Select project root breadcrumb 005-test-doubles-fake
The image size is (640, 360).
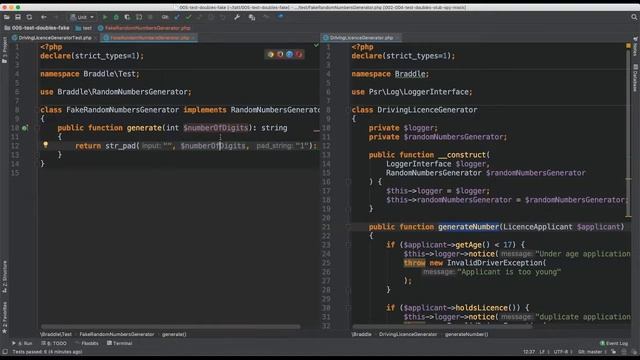[37, 28]
